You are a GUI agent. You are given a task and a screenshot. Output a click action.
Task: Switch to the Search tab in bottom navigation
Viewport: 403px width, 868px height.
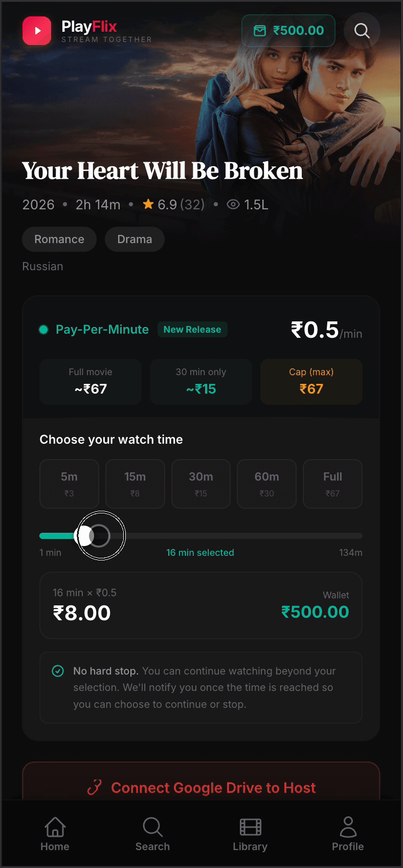point(152,827)
